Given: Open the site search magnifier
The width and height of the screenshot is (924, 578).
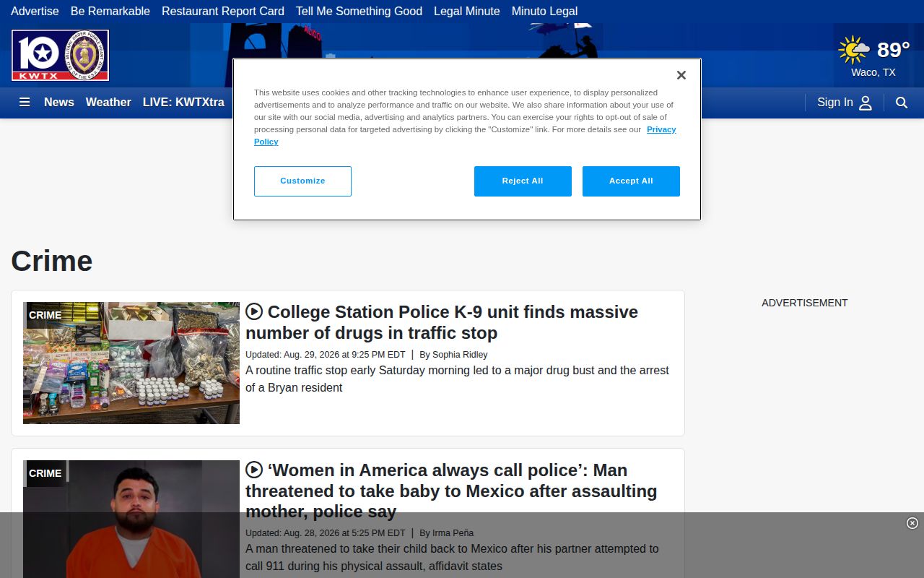Looking at the screenshot, I should tap(902, 103).
